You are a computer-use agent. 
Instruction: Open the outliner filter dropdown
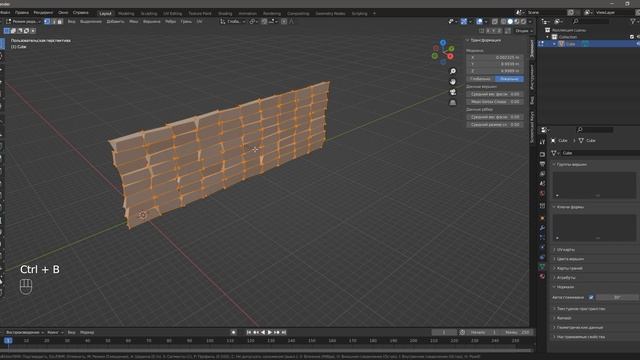634,21
